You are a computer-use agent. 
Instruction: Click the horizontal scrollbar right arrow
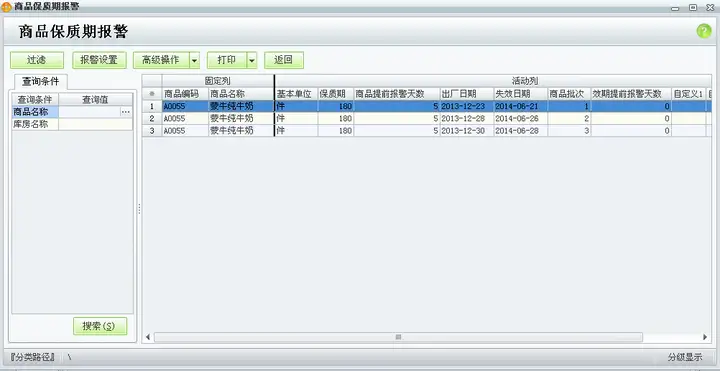pyautogui.click(x=705, y=337)
